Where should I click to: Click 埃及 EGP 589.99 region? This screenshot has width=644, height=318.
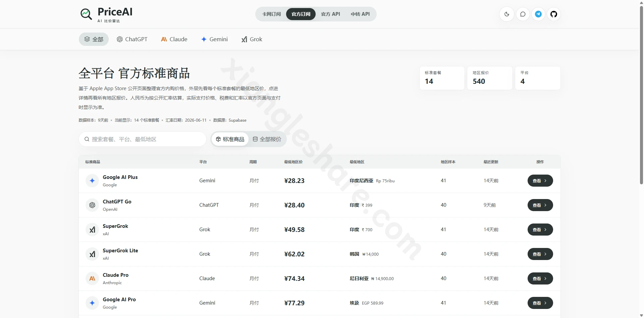pyautogui.click(x=366, y=303)
